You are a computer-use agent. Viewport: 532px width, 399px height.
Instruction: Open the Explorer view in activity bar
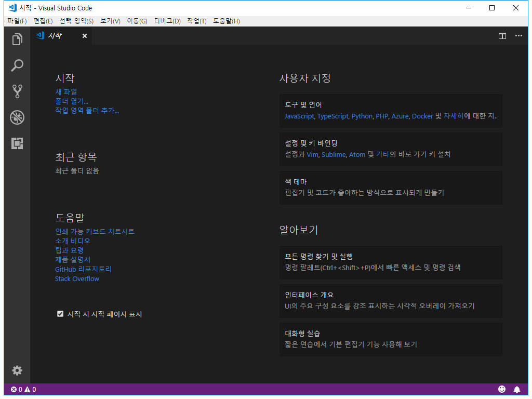17,39
